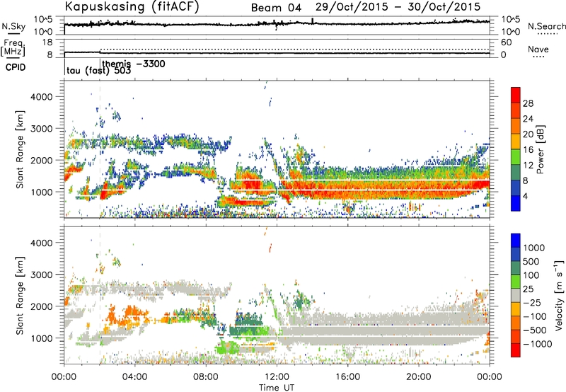Click the "CPID" row label
The height and width of the screenshot is (392, 566).
16,67
